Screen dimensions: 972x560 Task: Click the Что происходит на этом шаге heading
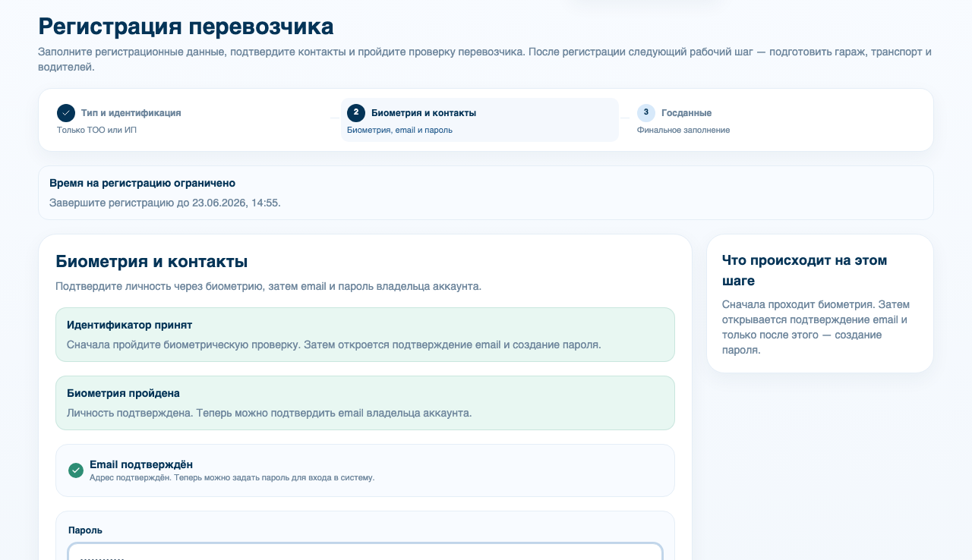click(x=805, y=270)
